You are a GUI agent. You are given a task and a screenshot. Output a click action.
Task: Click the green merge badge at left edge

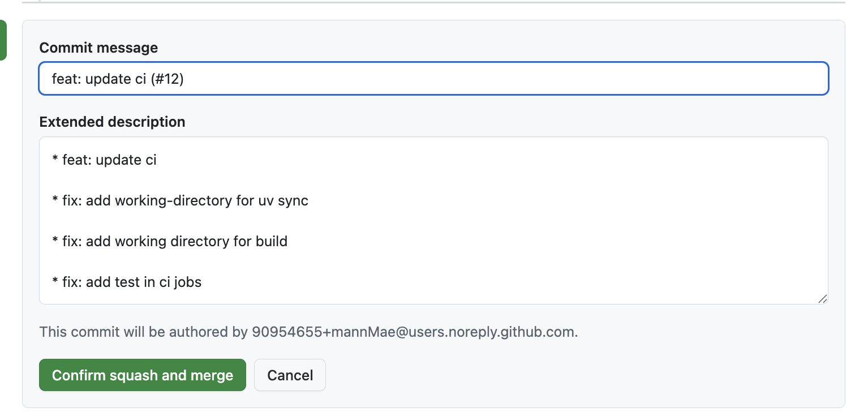click(x=3, y=40)
